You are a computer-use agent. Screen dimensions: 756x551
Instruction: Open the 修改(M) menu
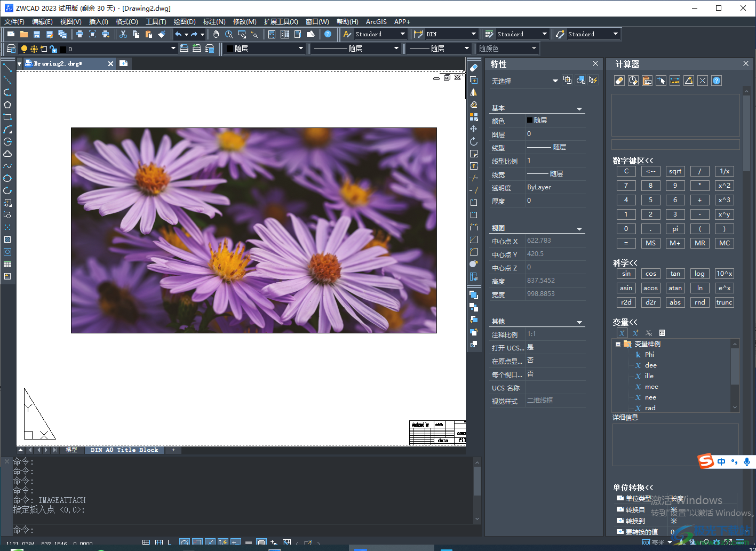[245, 22]
